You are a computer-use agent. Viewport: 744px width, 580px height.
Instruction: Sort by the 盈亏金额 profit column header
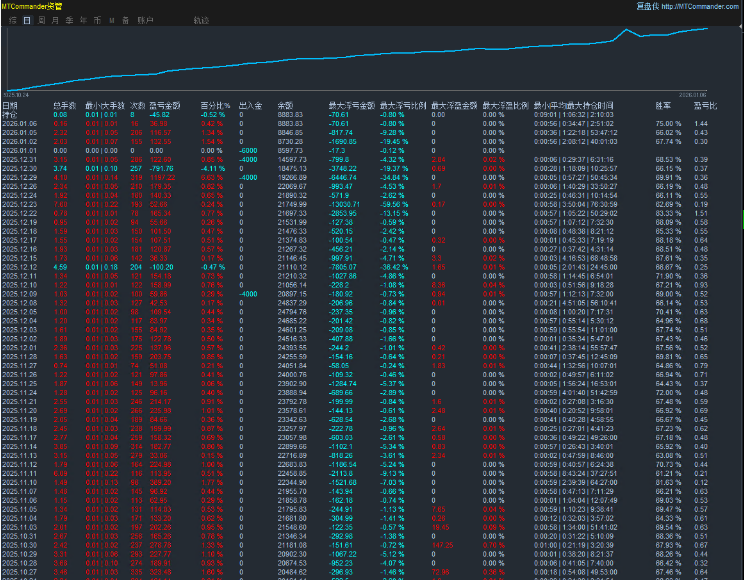pyautogui.click(x=165, y=105)
